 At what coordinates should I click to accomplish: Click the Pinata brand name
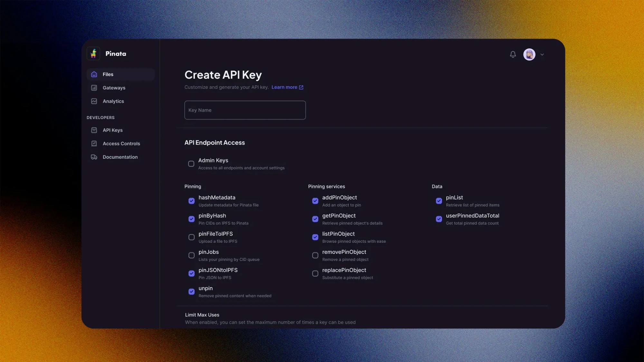116,54
